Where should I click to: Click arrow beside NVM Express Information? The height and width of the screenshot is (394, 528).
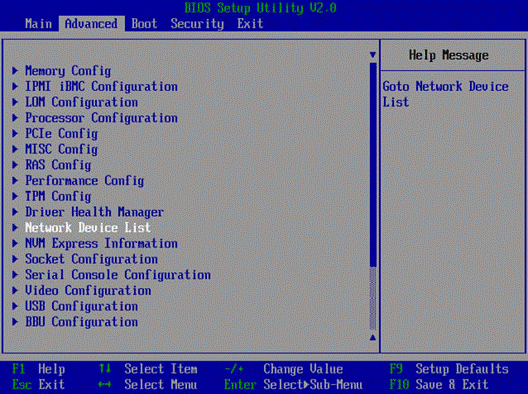coord(15,243)
